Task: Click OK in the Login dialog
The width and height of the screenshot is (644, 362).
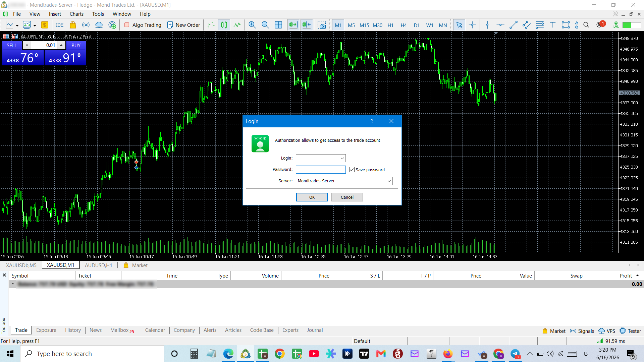Action: pyautogui.click(x=312, y=197)
